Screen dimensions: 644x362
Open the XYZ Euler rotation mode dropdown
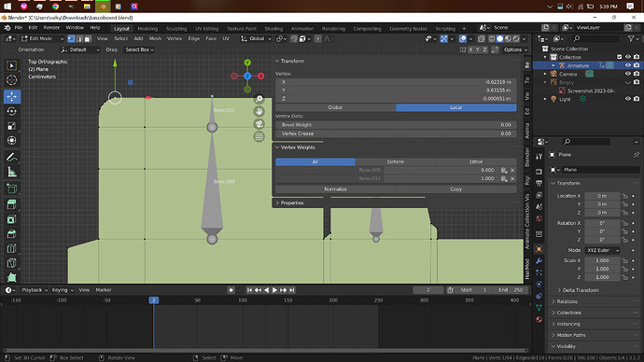click(x=602, y=250)
